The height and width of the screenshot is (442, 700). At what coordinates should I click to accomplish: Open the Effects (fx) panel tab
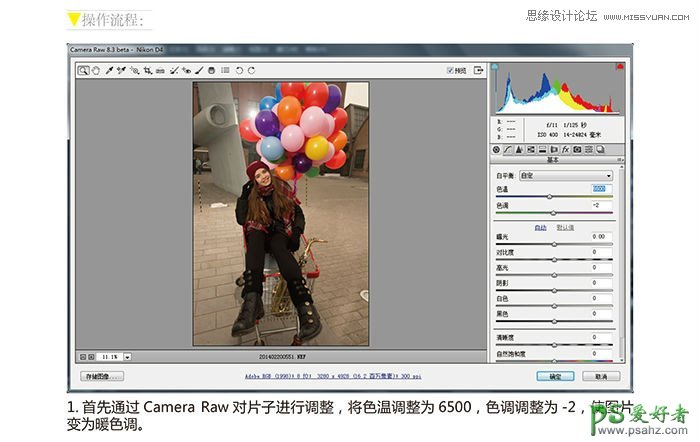(564, 149)
